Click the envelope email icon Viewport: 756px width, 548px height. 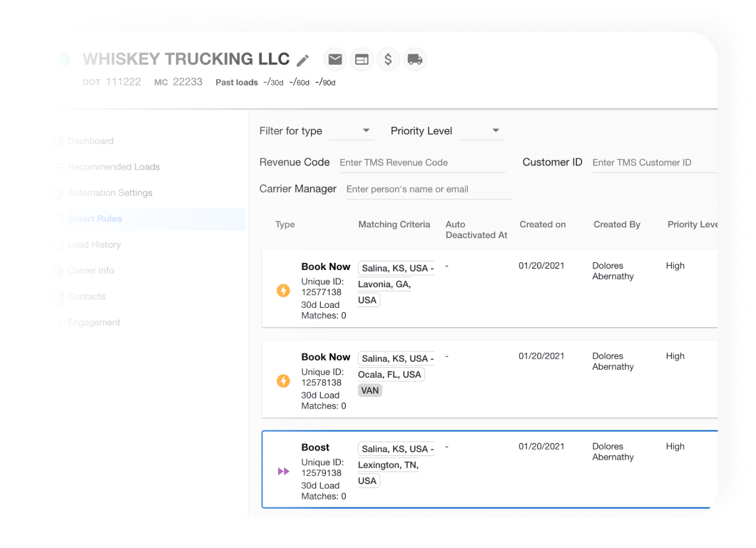[x=335, y=60]
